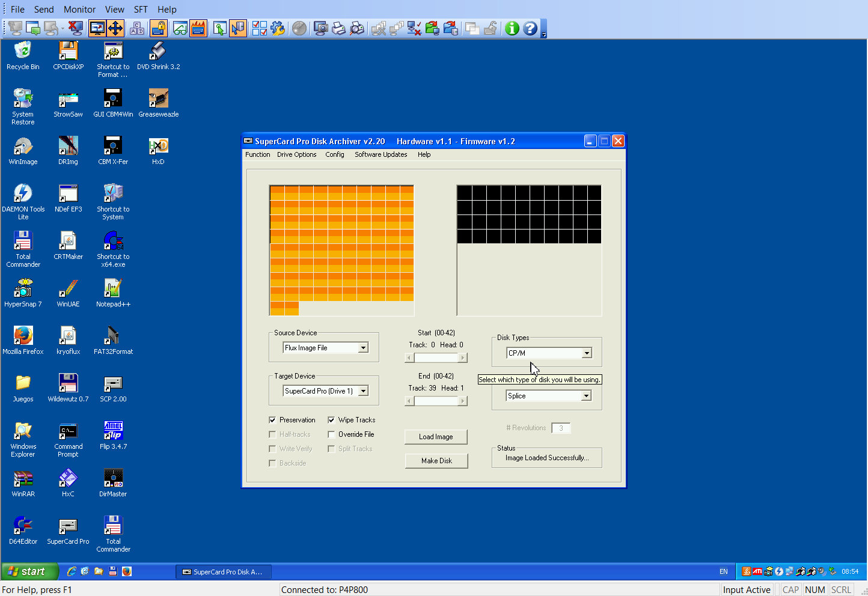Launch Mozilla Firefox from desktop
868x596 pixels.
coord(23,340)
